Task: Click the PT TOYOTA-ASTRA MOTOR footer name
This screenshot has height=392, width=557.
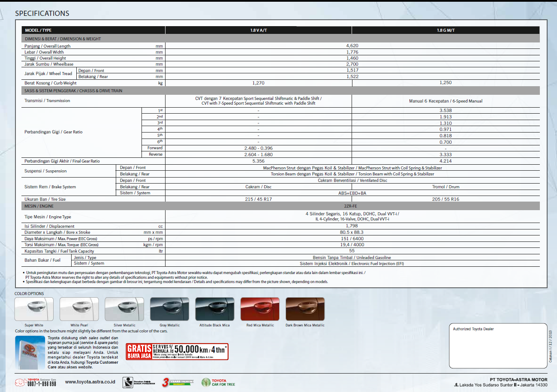Action: [x=519, y=380]
